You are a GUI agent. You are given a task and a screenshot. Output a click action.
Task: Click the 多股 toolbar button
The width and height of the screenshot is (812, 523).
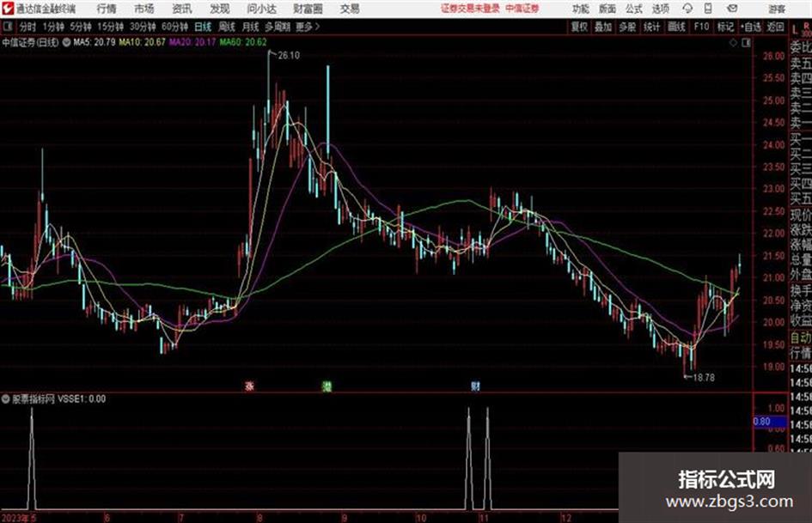coord(627,27)
